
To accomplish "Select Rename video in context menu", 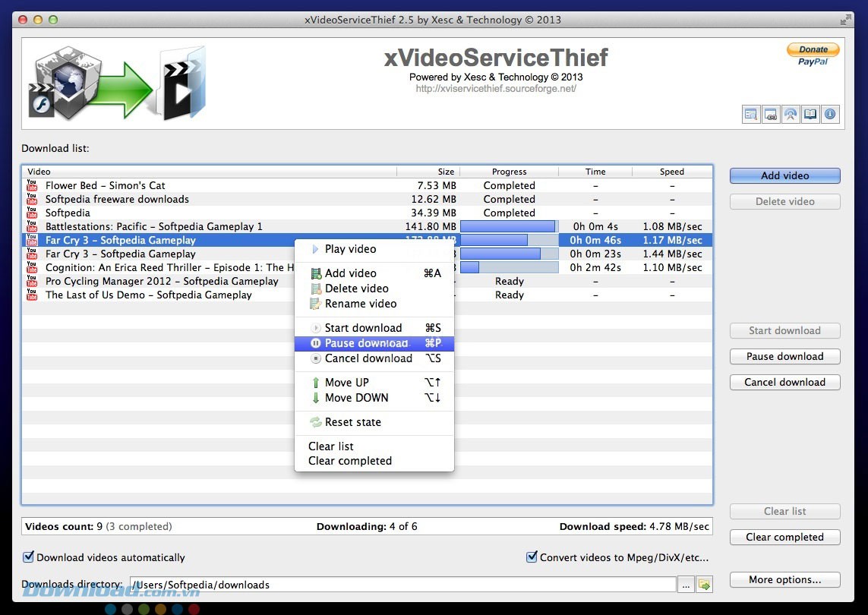I will click(x=360, y=304).
